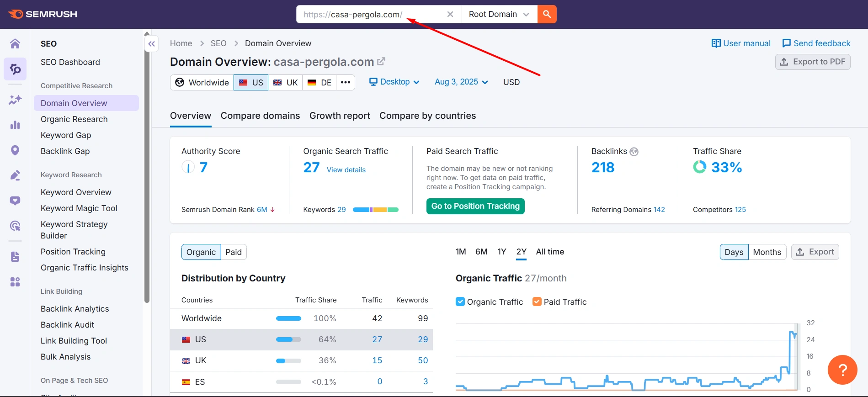Open the heart speech bubble icon in the rail
868x397 pixels.
[15, 201]
